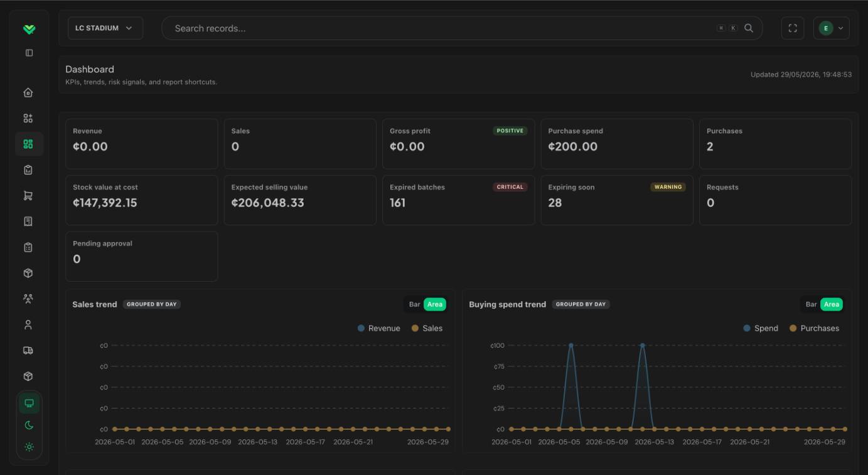Screen dimensions: 868x475
Task: Open the Gross profit KPI card
Action: pos(459,144)
